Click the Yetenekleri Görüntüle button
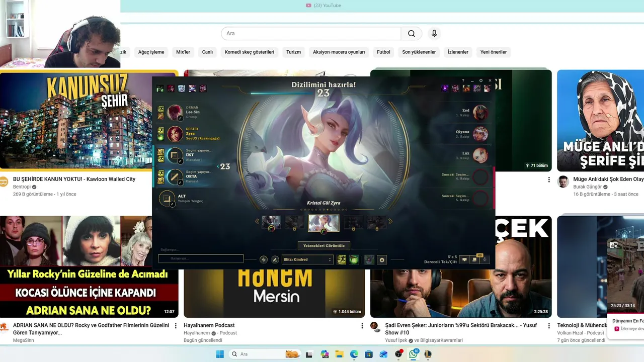 (324, 245)
